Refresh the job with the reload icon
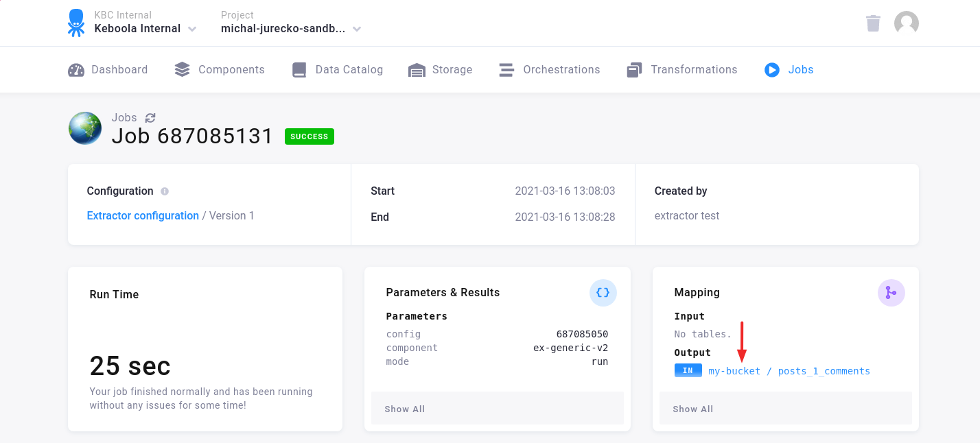The image size is (980, 443). pos(150,118)
